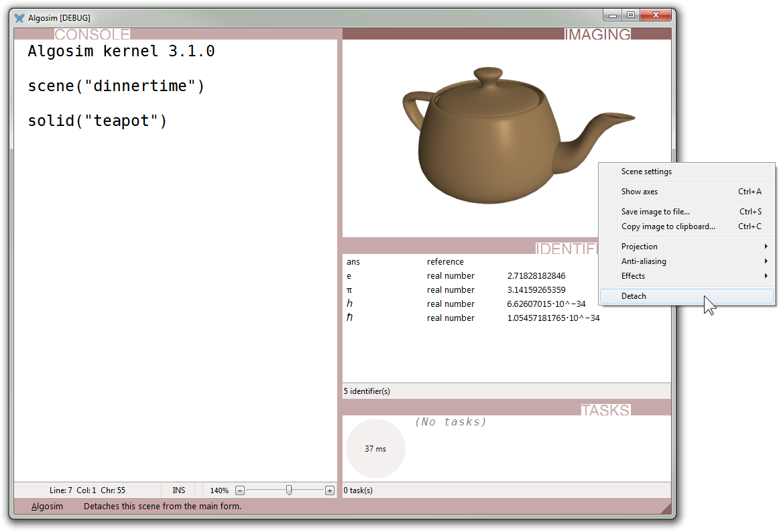Minimize the Algosim window
The image size is (779, 532).
coord(613,14)
